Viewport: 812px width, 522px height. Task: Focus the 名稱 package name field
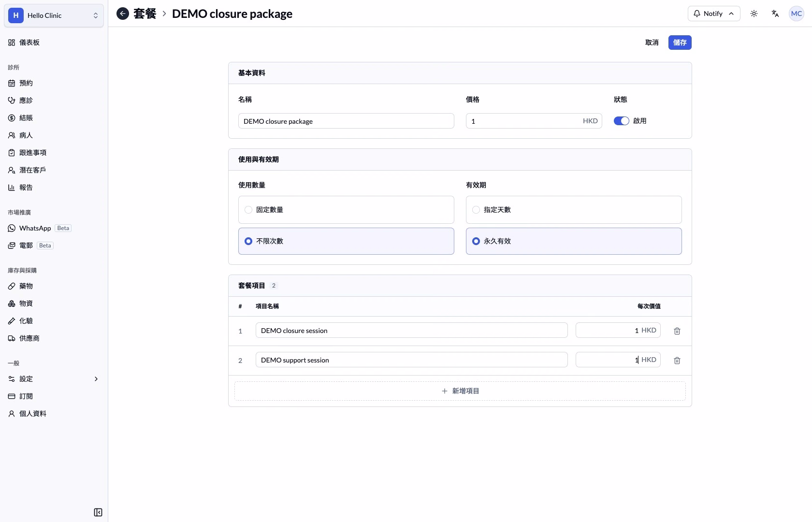(x=346, y=121)
